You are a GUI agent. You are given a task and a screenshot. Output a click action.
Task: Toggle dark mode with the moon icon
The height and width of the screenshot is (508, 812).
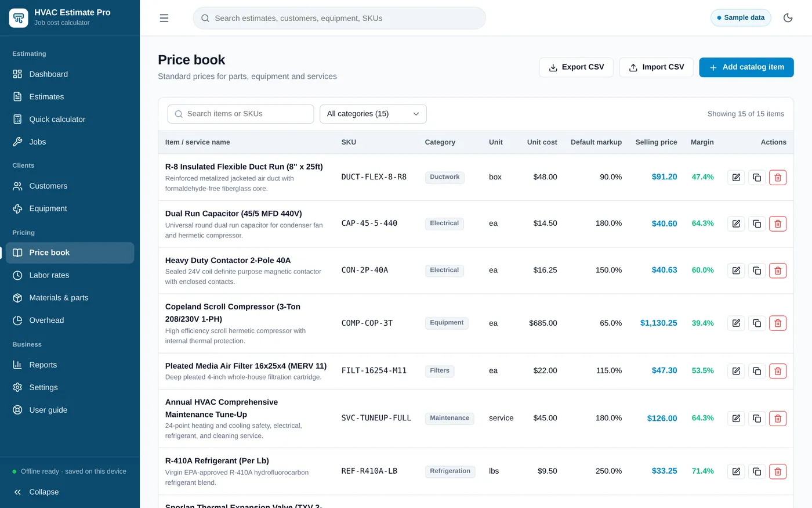point(788,18)
